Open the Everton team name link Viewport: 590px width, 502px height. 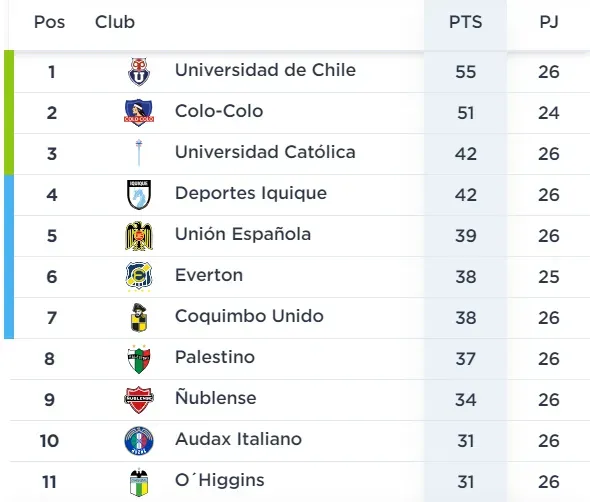point(209,275)
